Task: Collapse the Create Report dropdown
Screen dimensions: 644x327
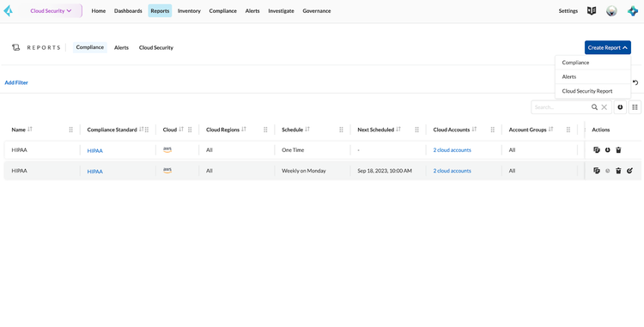Action: [x=607, y=47]
